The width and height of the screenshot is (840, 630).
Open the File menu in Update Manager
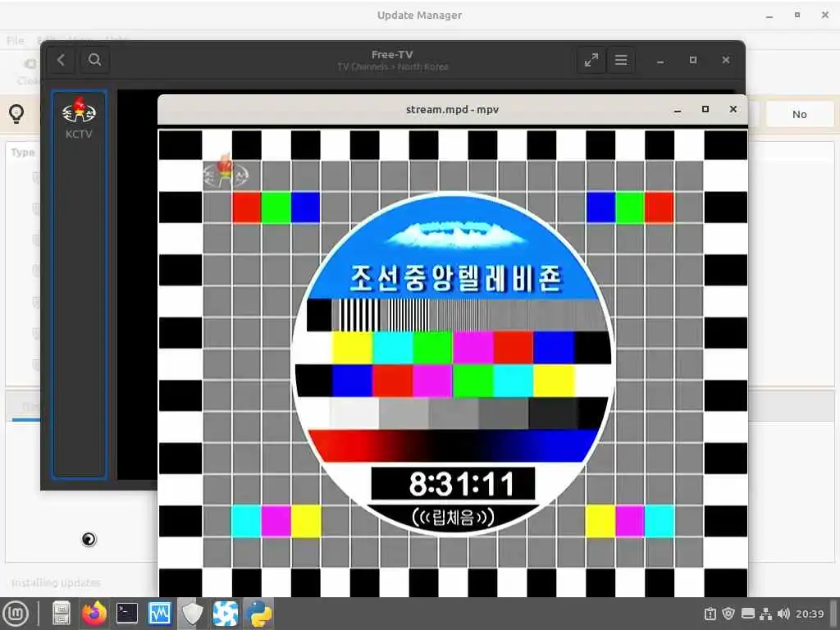point(15,41)
